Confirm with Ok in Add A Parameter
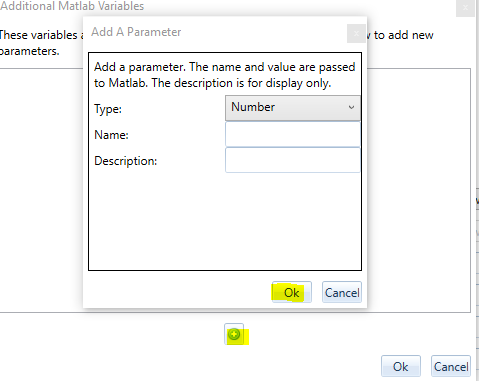Image resolution: width=479 pixels, height=381 pixels. 292,292
